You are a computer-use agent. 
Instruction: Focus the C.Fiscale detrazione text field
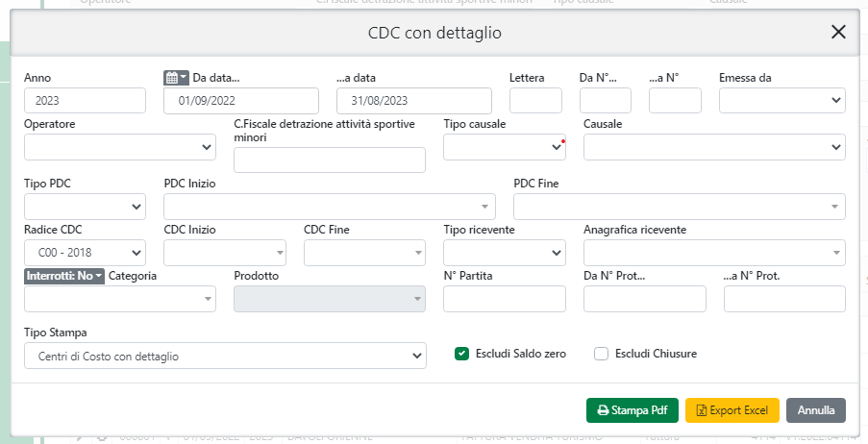click(x=330, y=160)
